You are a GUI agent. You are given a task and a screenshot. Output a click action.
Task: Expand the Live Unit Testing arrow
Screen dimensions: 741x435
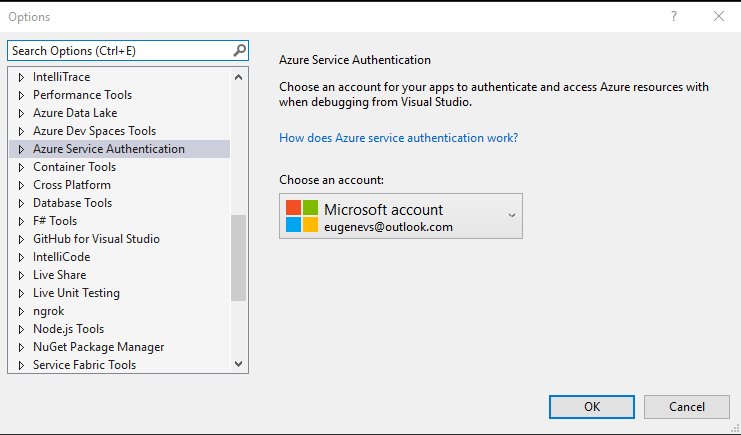(21, 293)
